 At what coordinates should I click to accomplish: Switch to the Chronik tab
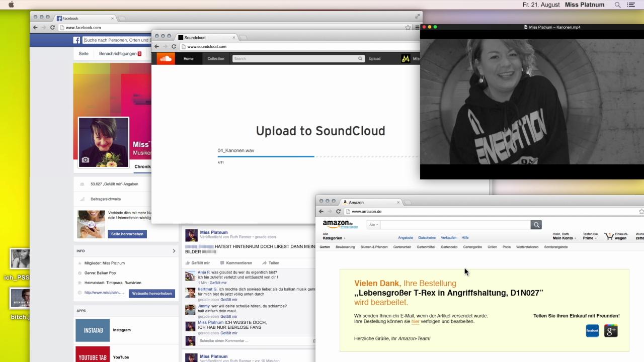[142, 166]
